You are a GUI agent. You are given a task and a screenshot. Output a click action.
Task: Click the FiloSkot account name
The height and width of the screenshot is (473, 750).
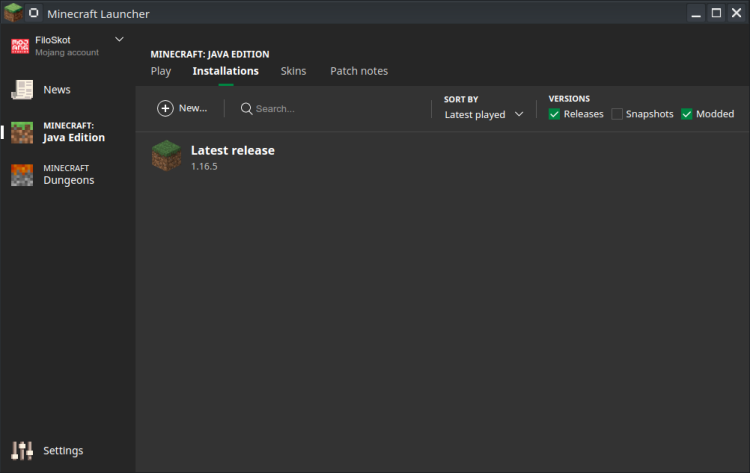pyautogui.click(x=53, y=40)
